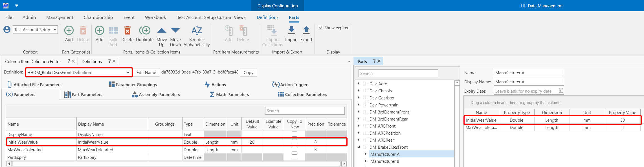Click the Duplicate part icon

coord(144,30)
